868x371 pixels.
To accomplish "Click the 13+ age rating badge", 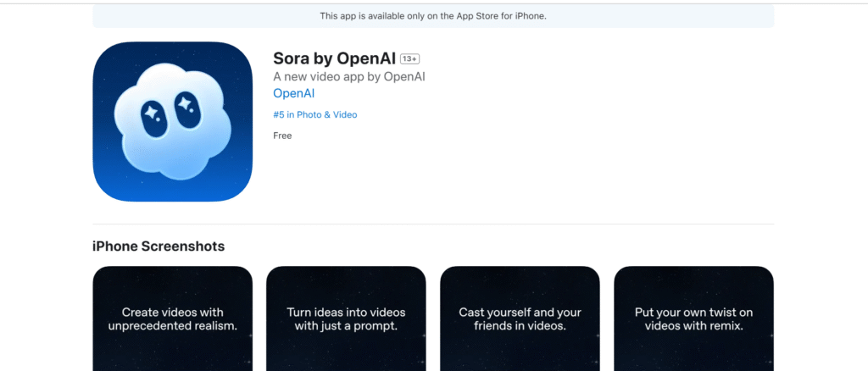I will click(x=410, y=58).
